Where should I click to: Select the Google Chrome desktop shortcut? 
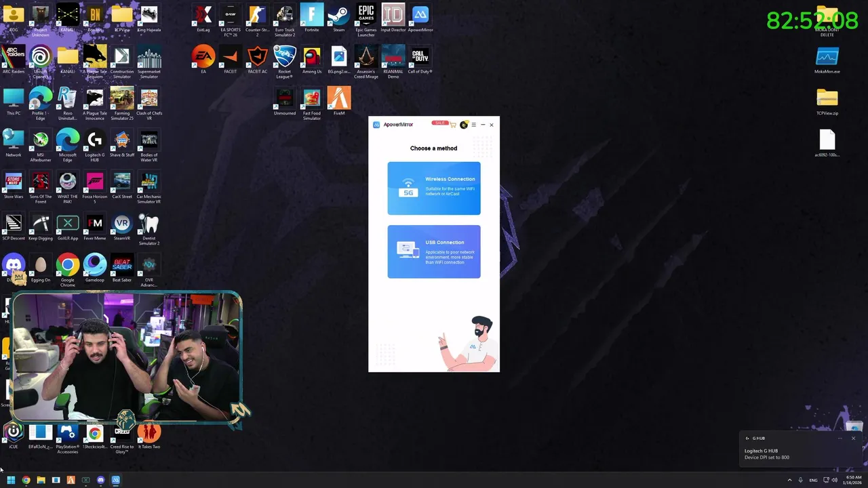(68, 271)
